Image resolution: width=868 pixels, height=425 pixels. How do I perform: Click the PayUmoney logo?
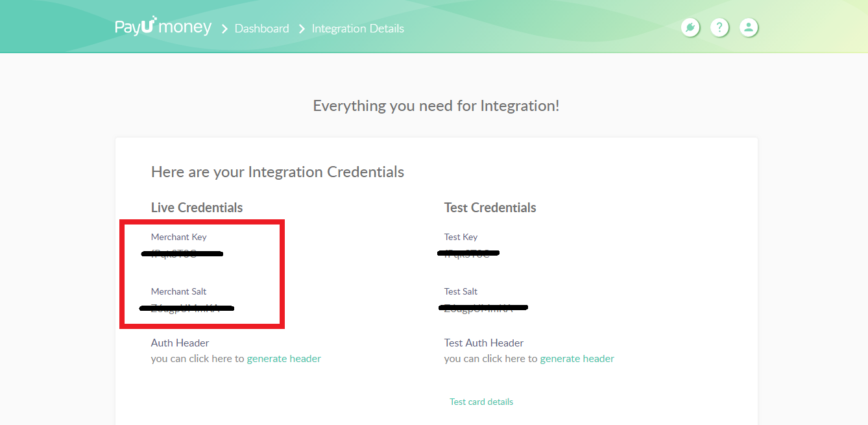pos(163,27)
